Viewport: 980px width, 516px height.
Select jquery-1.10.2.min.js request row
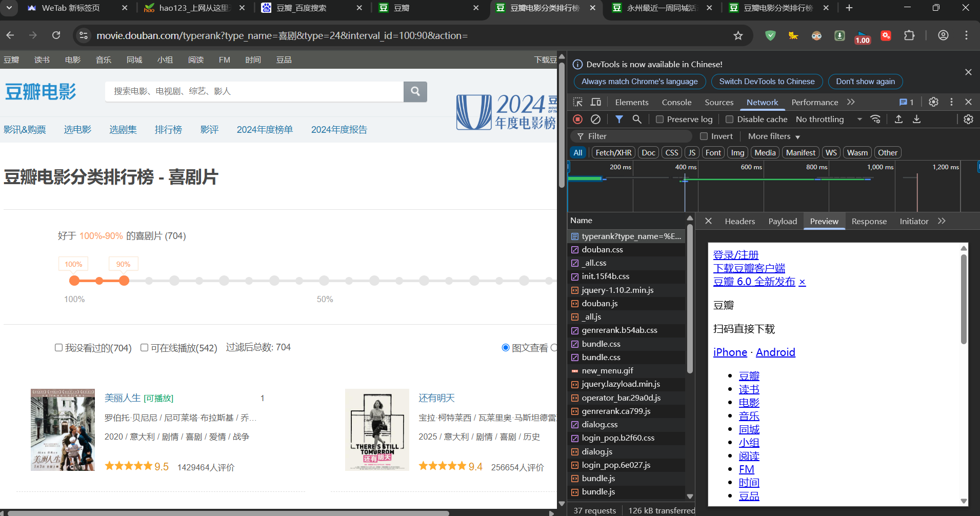(627, 290)
